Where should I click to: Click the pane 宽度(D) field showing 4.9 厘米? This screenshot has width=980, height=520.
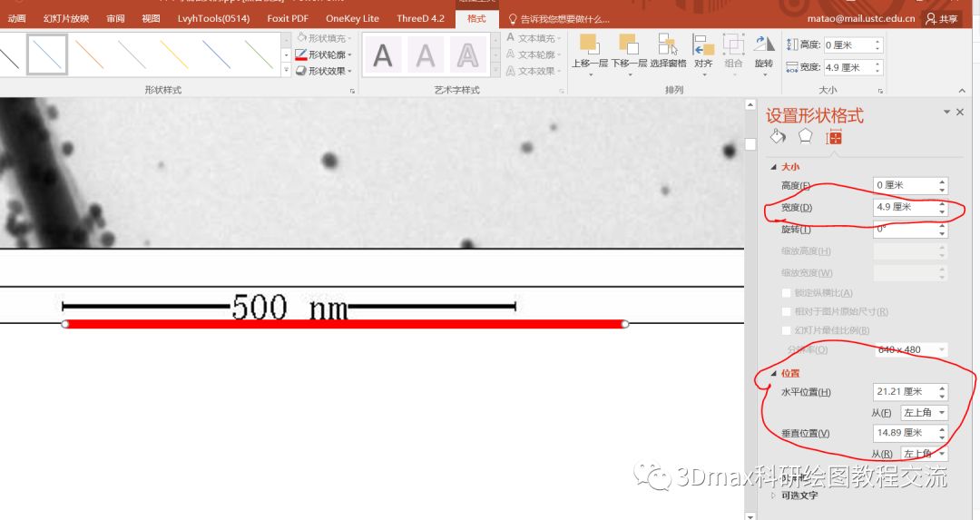point(910,207)
